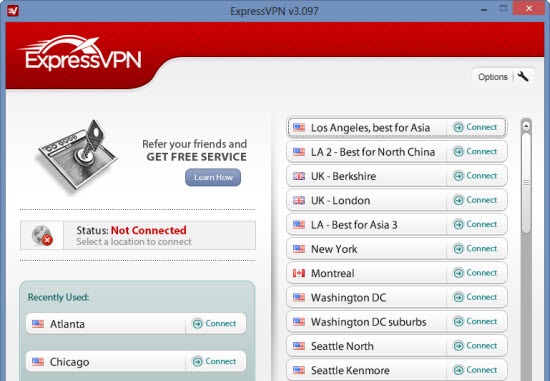Connect to Los Angeles, best for Asia
This screenshot has width=550, height=381.
coord(475,127)
